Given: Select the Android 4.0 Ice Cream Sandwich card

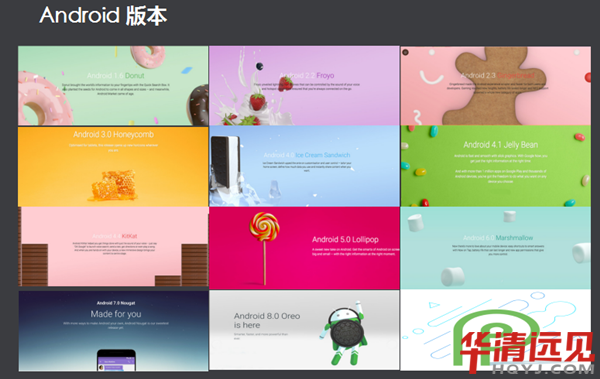Looking at the screenshot, I should point(304,166).
